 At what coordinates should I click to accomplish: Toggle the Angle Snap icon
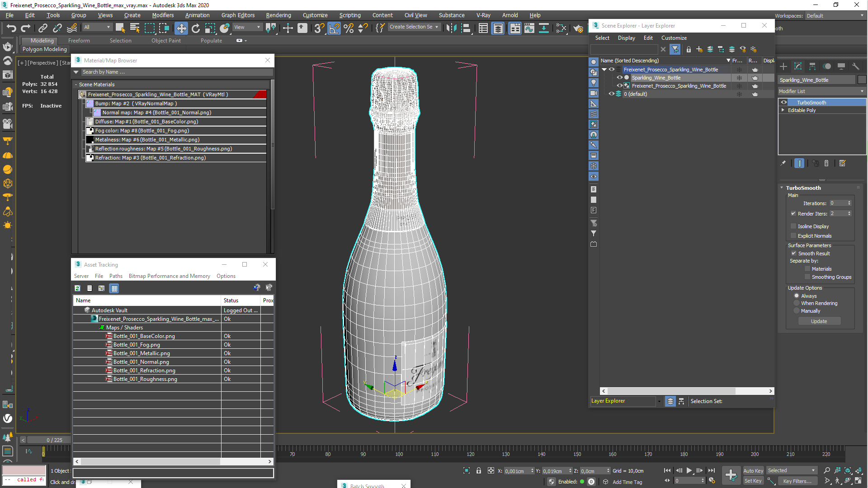pos(334,28)
